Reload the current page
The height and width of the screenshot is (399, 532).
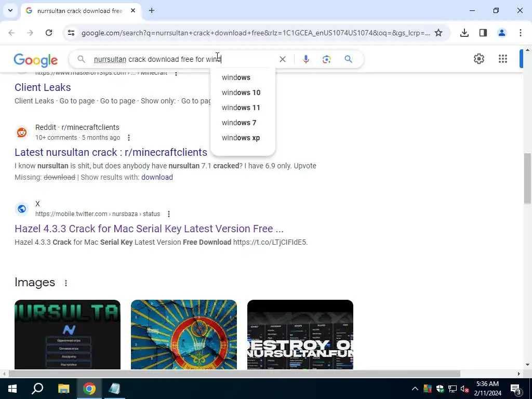(x=49, y=33)
